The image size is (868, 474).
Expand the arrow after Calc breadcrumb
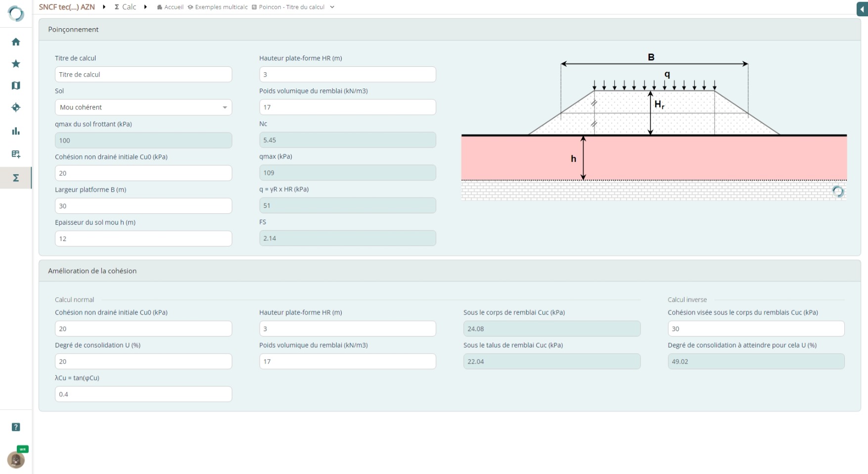click(x=145, y=7)
